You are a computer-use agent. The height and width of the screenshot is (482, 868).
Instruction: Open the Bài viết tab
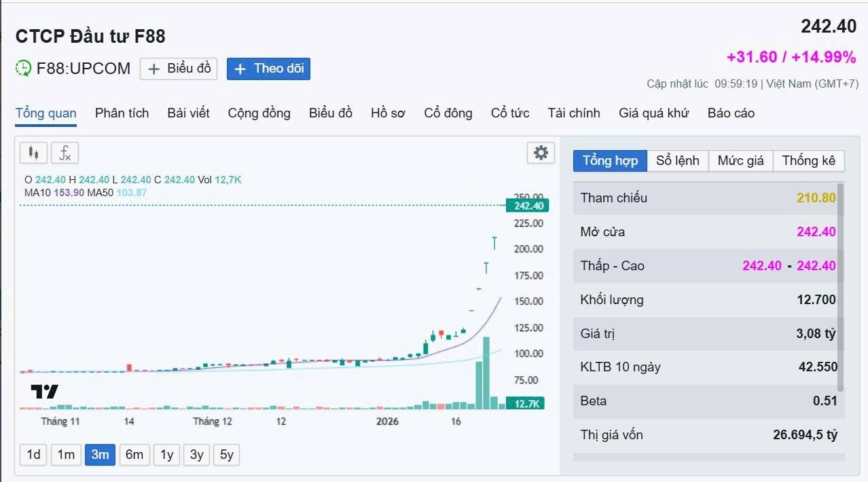click(188, 113)
